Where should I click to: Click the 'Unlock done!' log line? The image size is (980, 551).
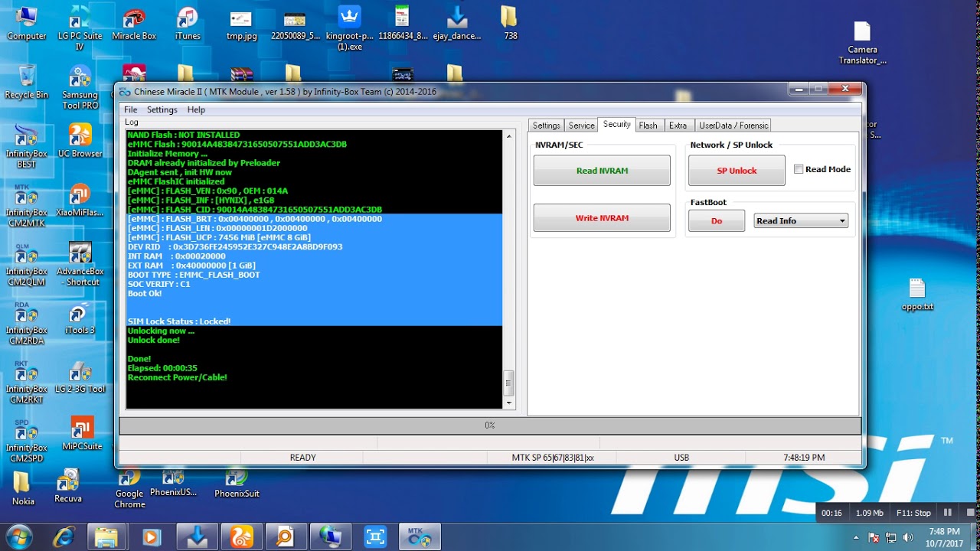pyautogui.click(x=154, y=340)
